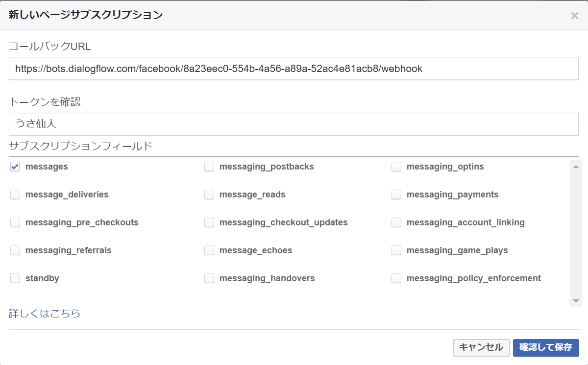The image size is (588, 365).
Task: Enable the messaging_postbacks checkbox
Action: pos(209,167)
